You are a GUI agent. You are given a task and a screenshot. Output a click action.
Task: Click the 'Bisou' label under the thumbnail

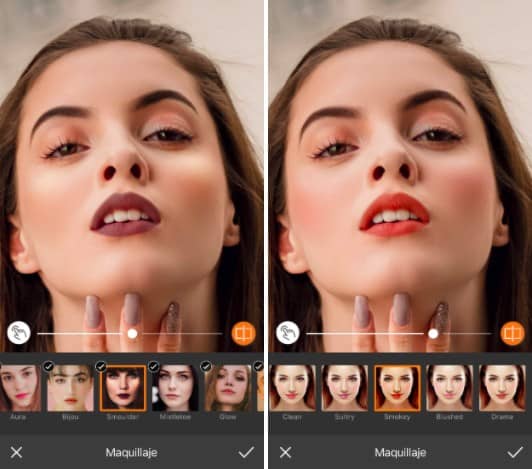(70, 417)
